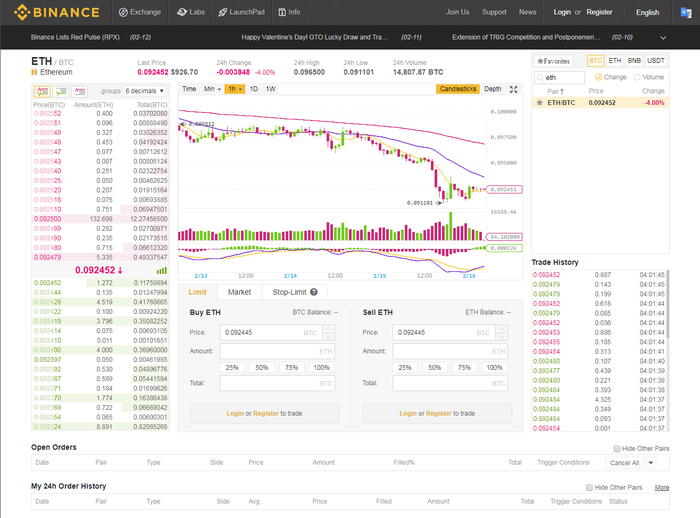Show combined buy and sell order book
The height and width of the screenshot is (518, 700).
[42, 92]
